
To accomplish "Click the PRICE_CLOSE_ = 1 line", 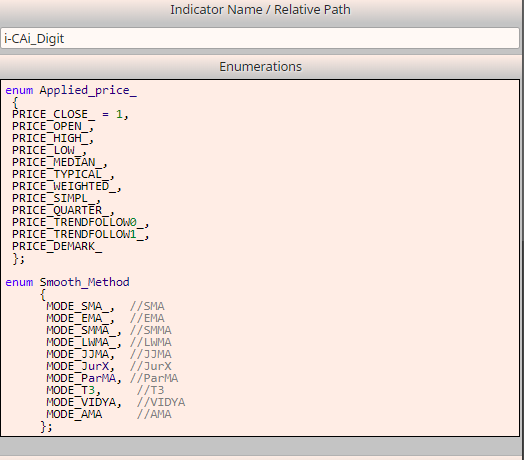I will [x=70, y=115].
